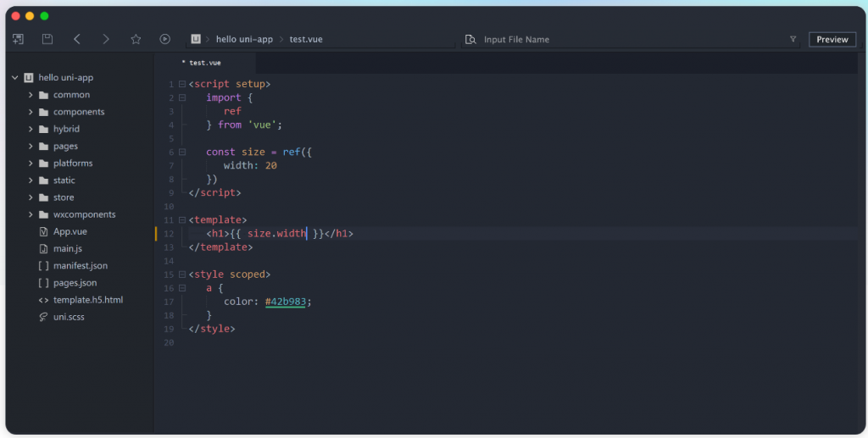Click the common folder icon
The width and height of the screenshot is (868, 438).
point(44,95)
